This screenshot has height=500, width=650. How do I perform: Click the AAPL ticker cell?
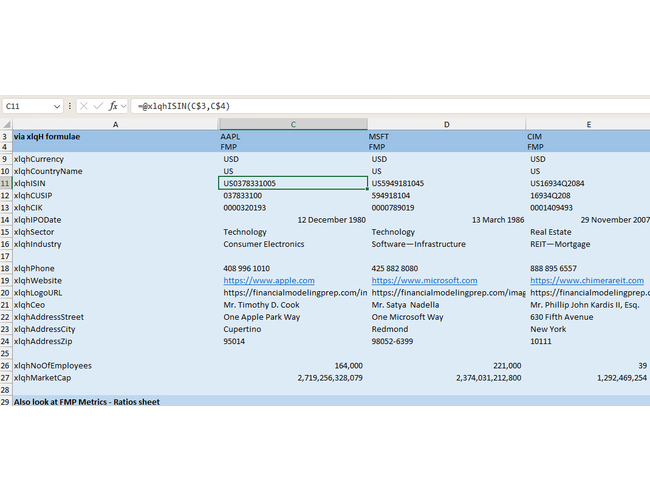tap(293, 136)
